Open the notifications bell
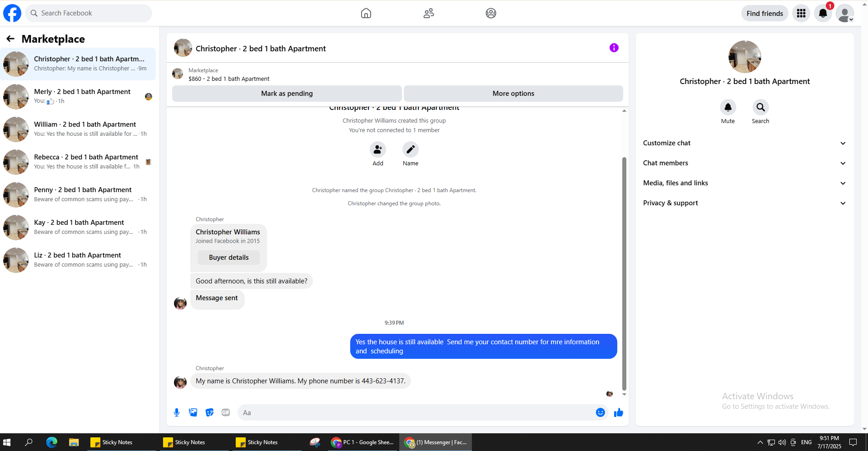 pyautogui.click(x=823, y=13)
